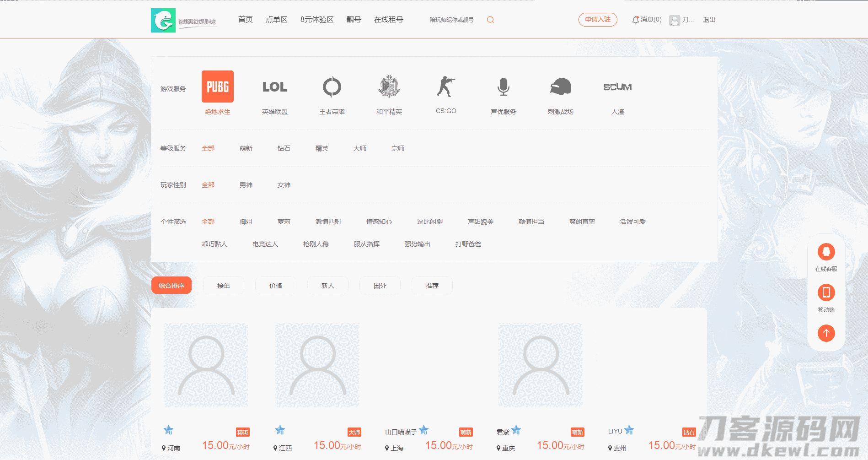Open the 在线租号 menu item
This screenshot has height=460, width=868.
389,20
